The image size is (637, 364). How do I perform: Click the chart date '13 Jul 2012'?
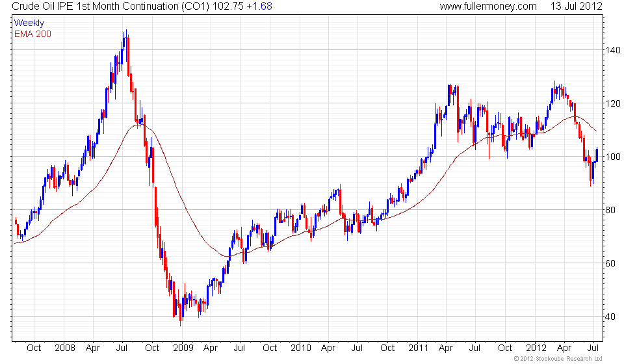(576, 6)
